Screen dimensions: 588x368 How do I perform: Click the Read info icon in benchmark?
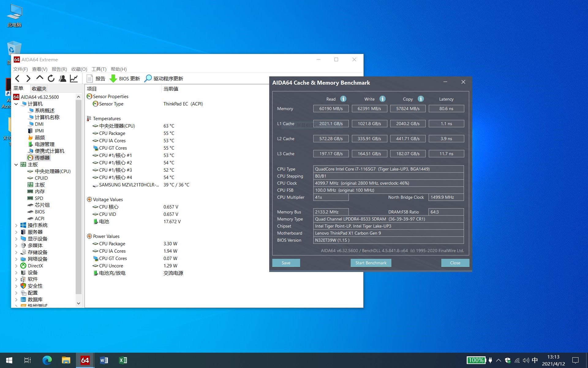pos(343,99)
